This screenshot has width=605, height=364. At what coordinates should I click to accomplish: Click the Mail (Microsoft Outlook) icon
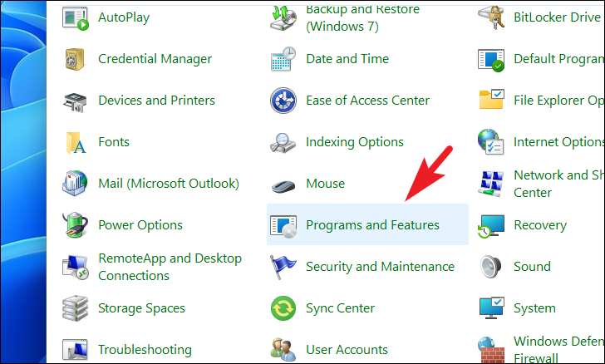75,183
